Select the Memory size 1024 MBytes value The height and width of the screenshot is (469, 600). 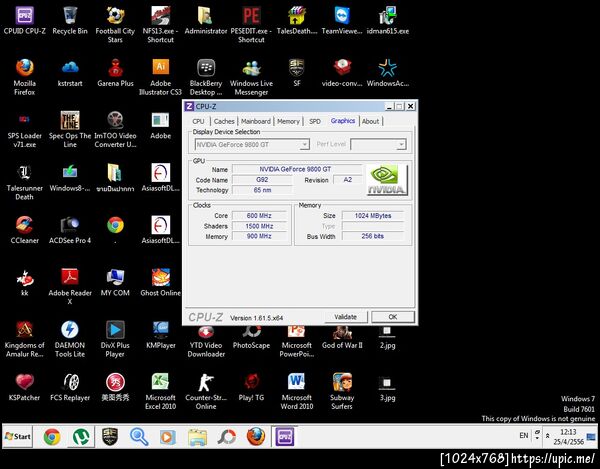[373, 216]
